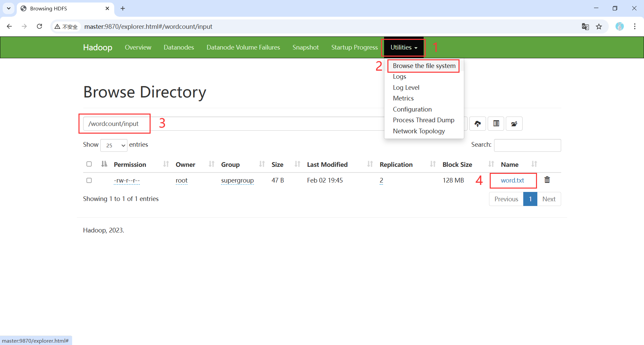
Task: Bookmark this page with the star icon
Action: [599, 26]
